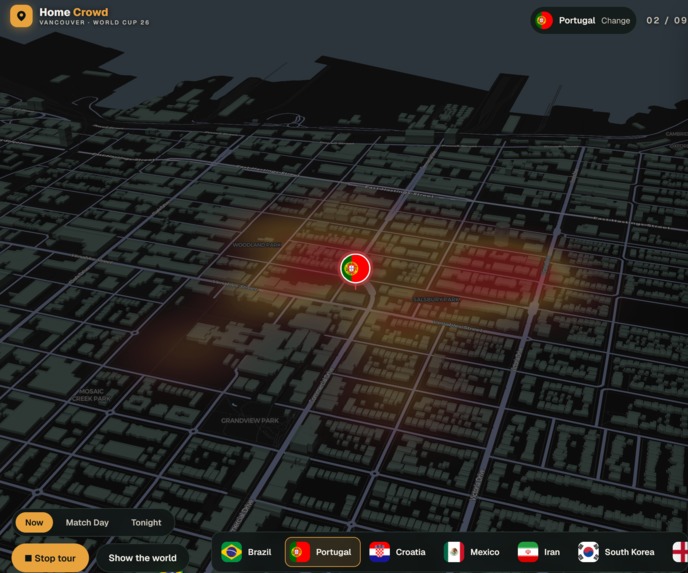This screenshot has width=688, height=573.
Task: Select Croatia team label
Action: coord(410,552)
